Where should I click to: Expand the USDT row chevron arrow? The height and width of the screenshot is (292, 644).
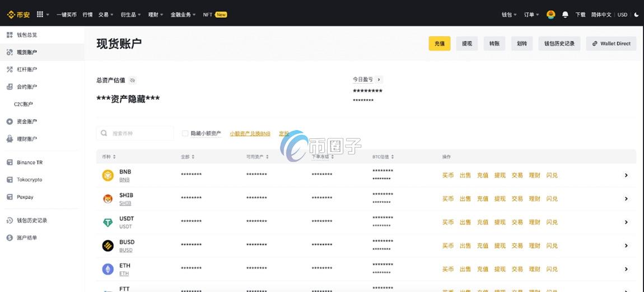pyautogui.click(x=626, y=222)
